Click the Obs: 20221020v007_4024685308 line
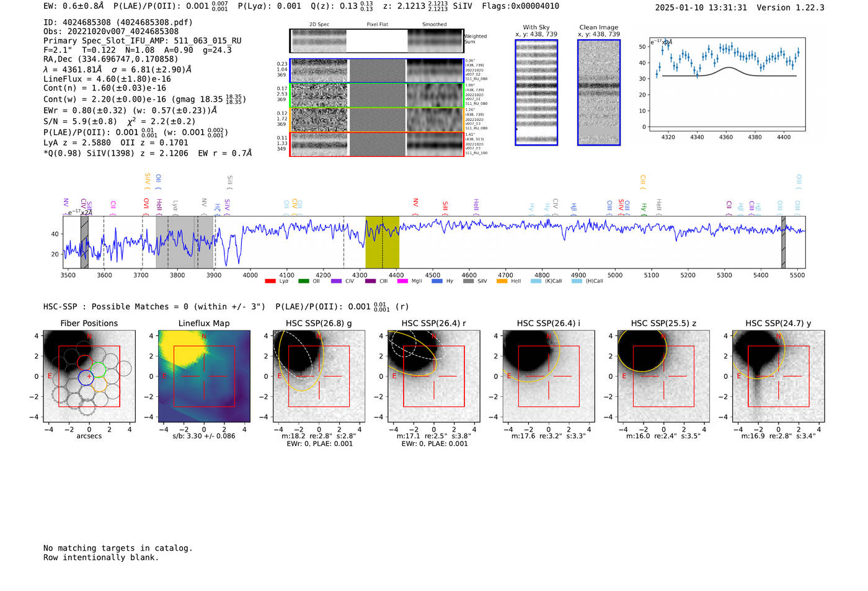Screen dimensions: 868x591 tap(111, 32)
